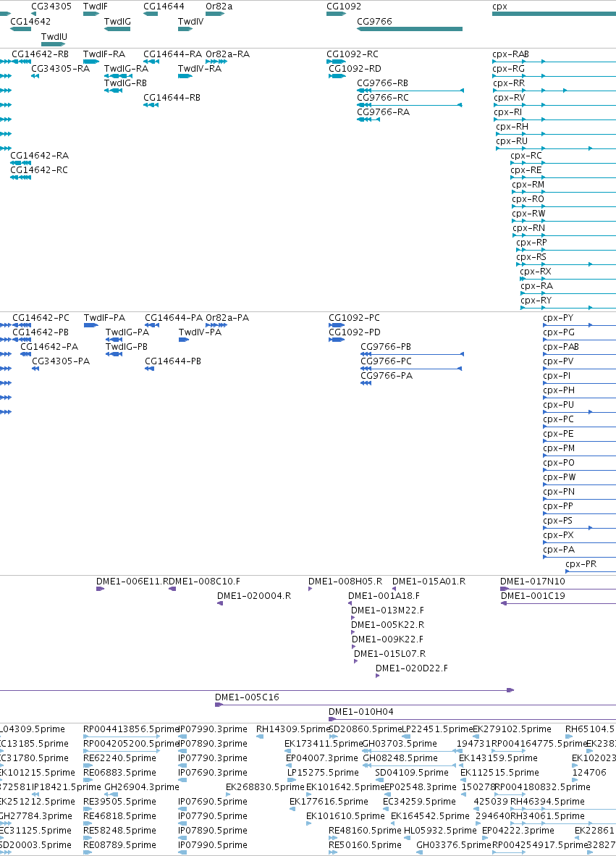Select the GH08248.5prime EST label
This screenshot has height=856, width=616.
pyautogui.click(x=400, y=758)
